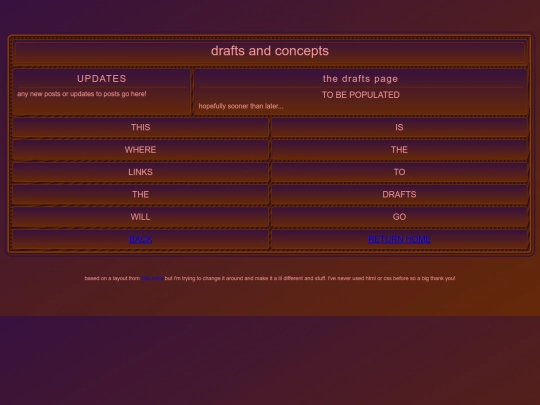The height and width of the screenshot is (405, 540).
Task: Select the IS cell
Action: point(399,127)
